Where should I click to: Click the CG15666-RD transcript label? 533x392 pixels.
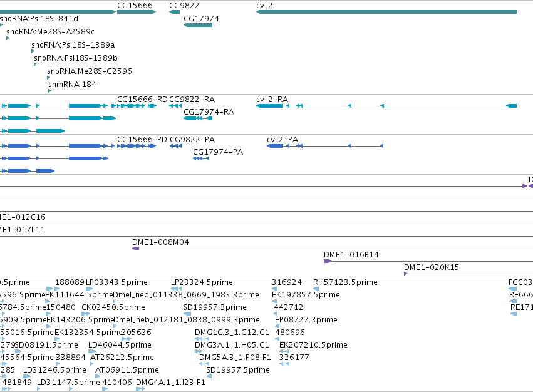142,100
